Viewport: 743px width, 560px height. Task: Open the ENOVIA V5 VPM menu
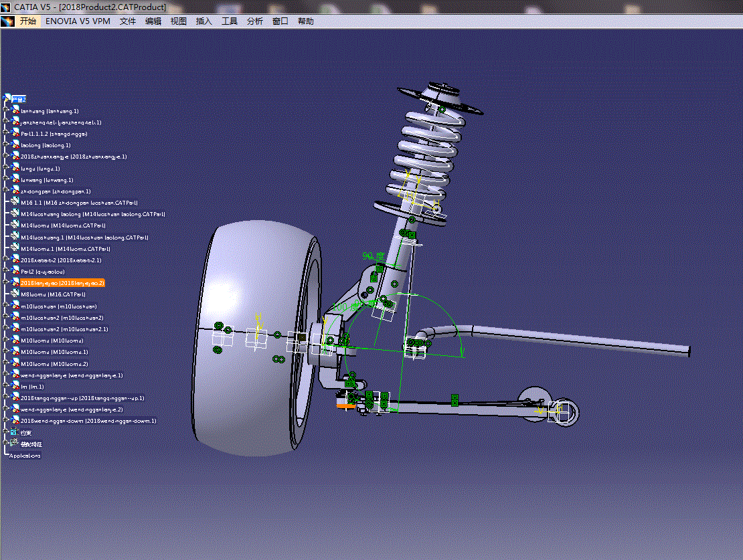pyautogui.click(x=78, y=21)
